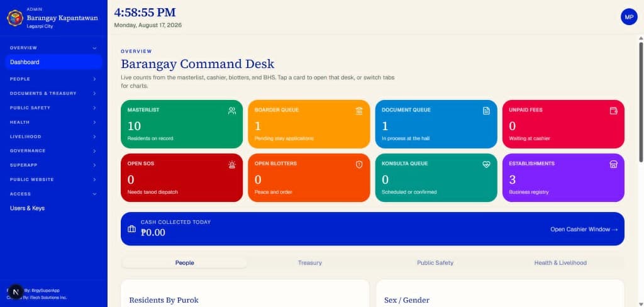Click the Legazpi City label in sidebar

click(x=40, y=26)
